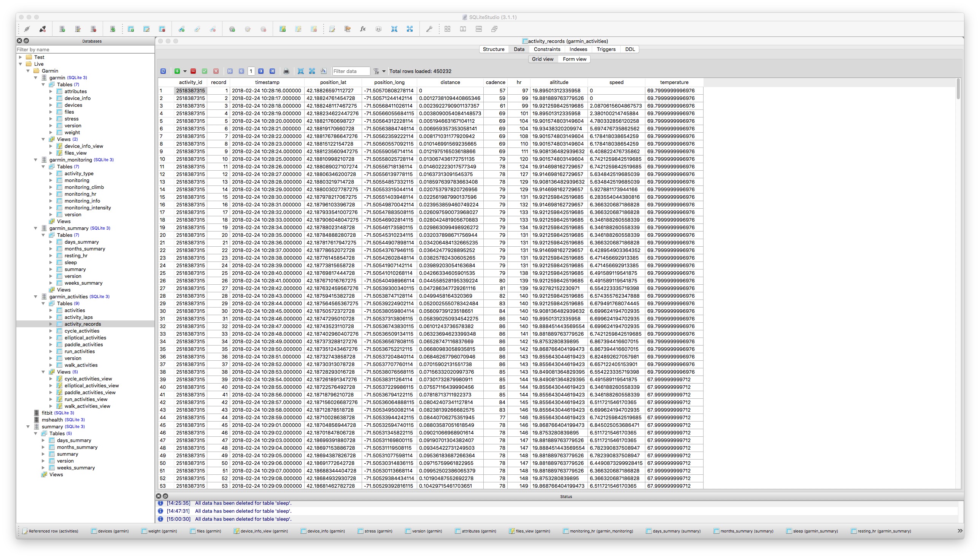Click the Filter data input field

pyautogui.click(x=351, y=71)
